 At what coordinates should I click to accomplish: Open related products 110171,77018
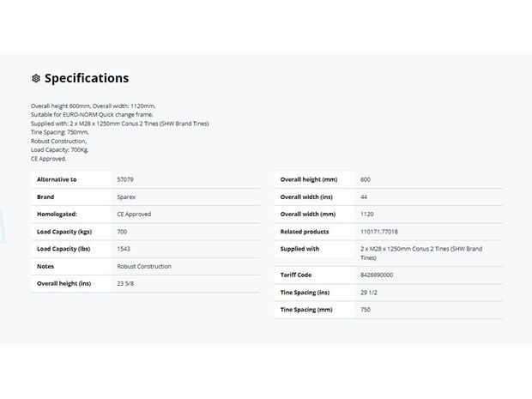[x=379, y=232]
